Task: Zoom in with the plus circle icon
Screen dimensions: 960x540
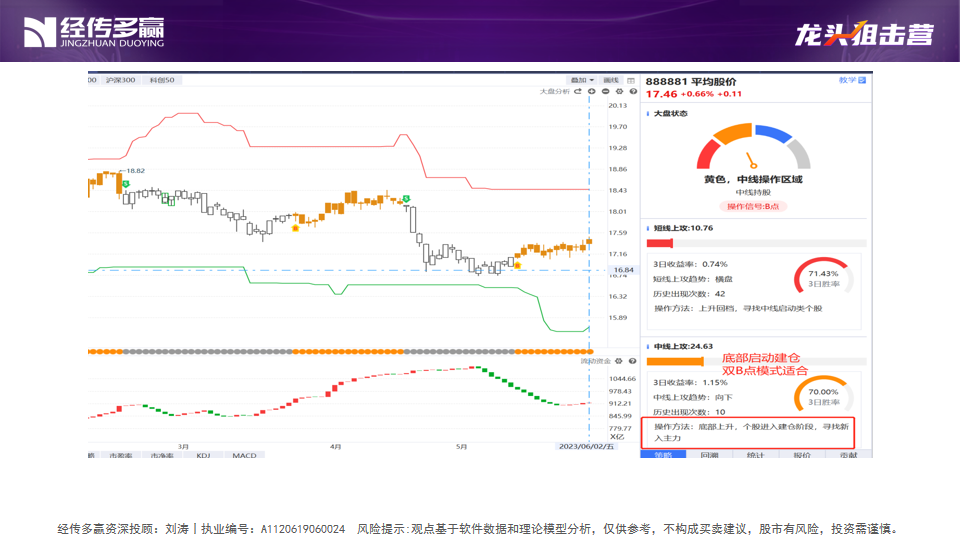Action: click(591, 91)
